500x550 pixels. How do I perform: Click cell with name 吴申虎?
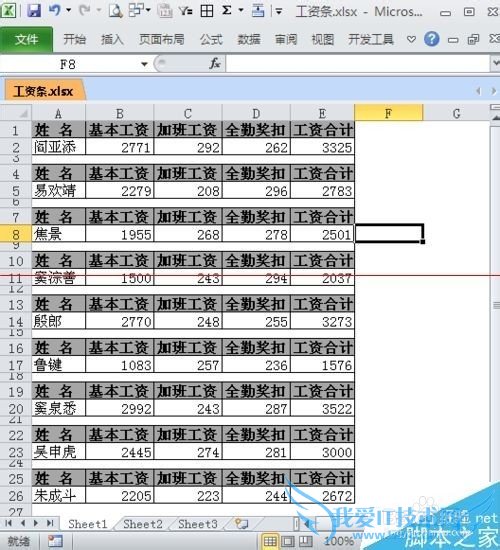[58, 452]
